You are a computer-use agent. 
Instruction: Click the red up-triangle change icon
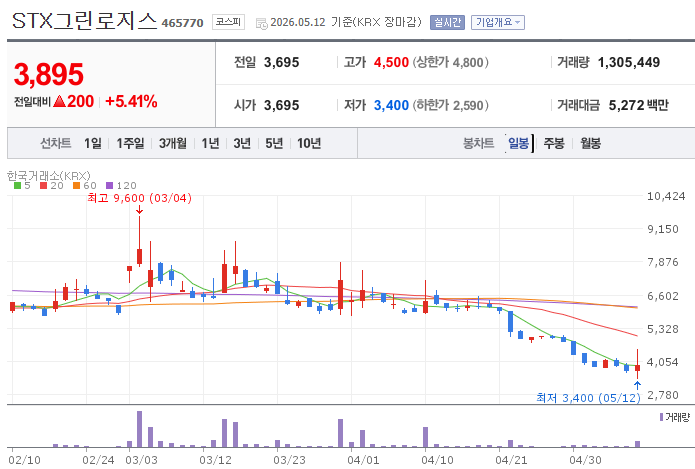[x=59, y=102]
